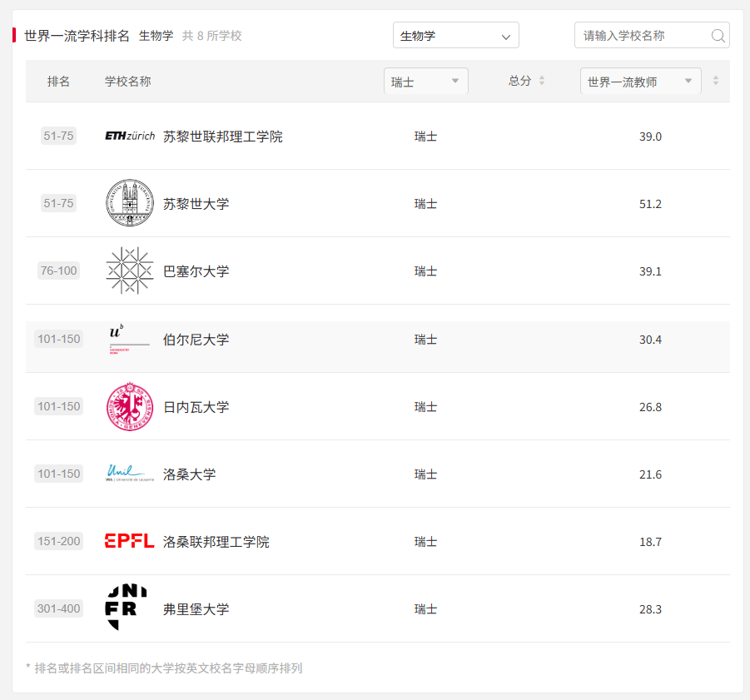Click score value 28.3
750x700 pixels.
click(650, 609)
